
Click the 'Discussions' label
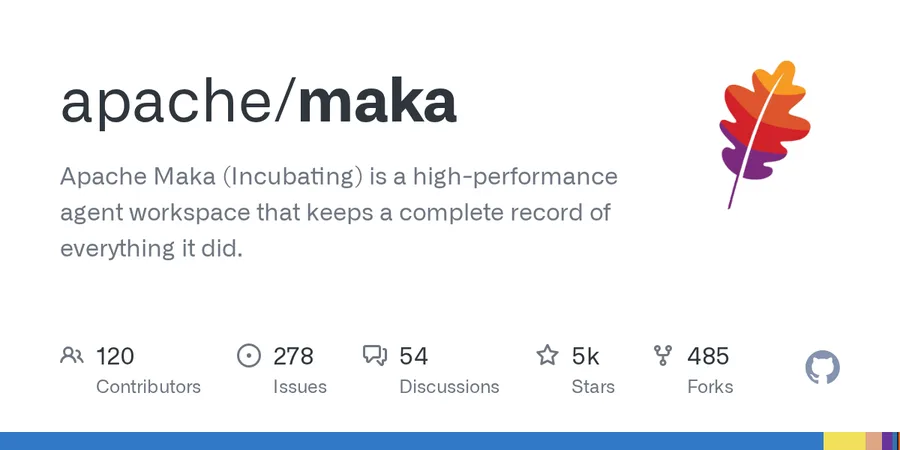click(449, 387)
